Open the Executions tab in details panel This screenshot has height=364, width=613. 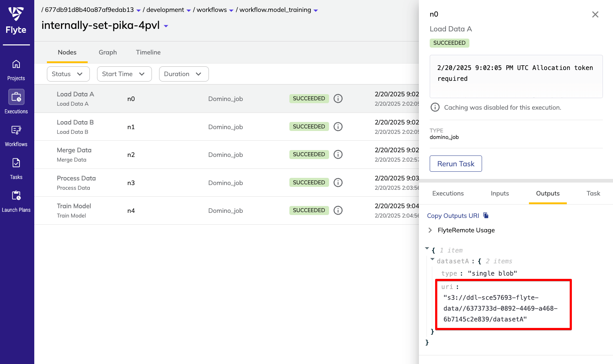tap(448, 193)
